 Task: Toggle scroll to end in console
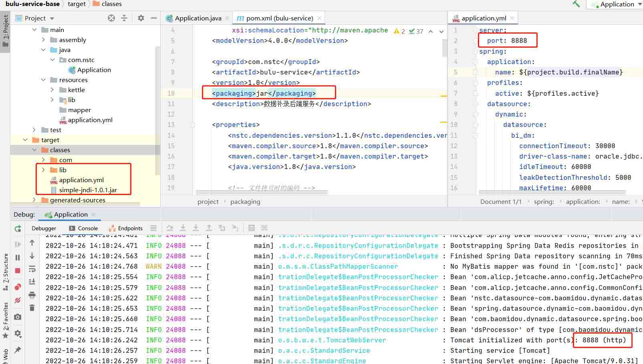[x=32, y=282]
